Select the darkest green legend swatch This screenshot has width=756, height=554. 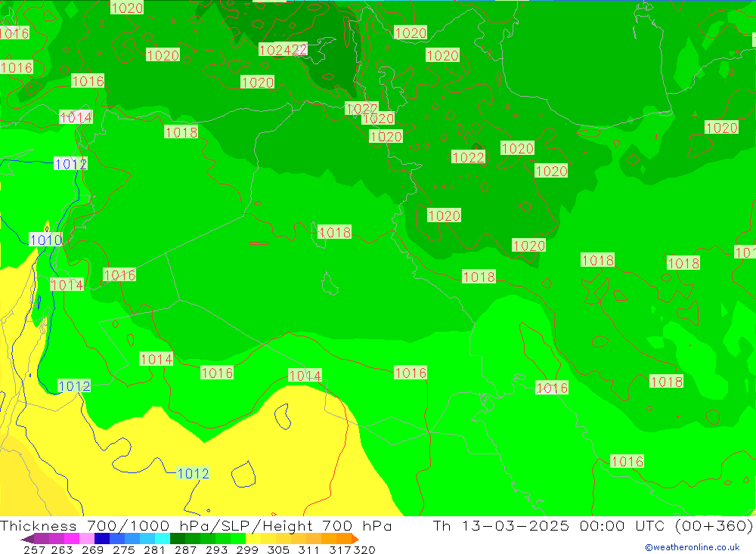[x=178, y=539]
